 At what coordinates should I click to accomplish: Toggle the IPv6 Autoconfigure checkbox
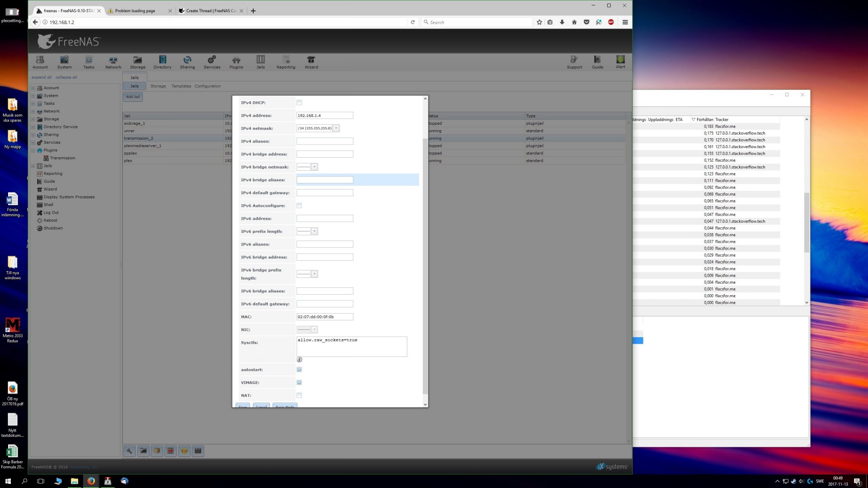(299, 206)
